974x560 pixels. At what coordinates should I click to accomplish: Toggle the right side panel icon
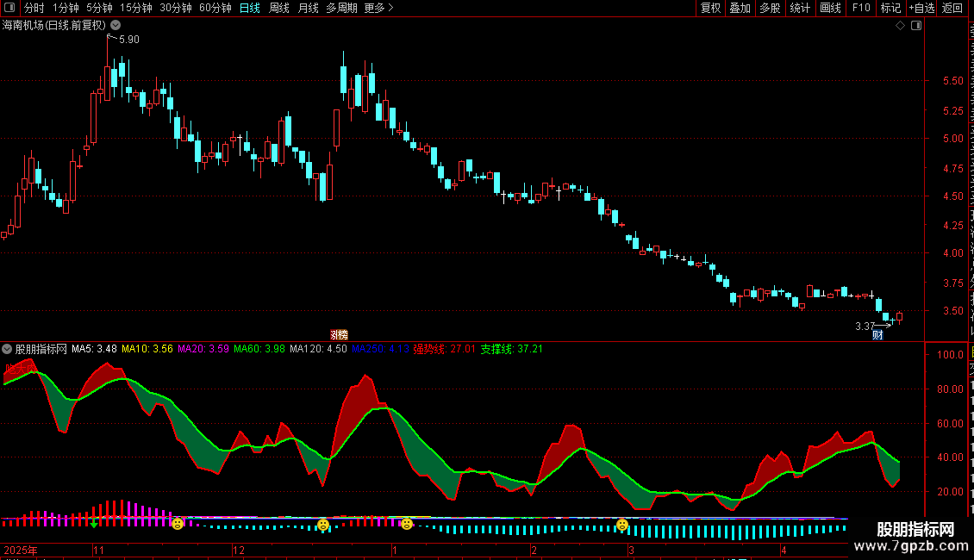[916, 26]
